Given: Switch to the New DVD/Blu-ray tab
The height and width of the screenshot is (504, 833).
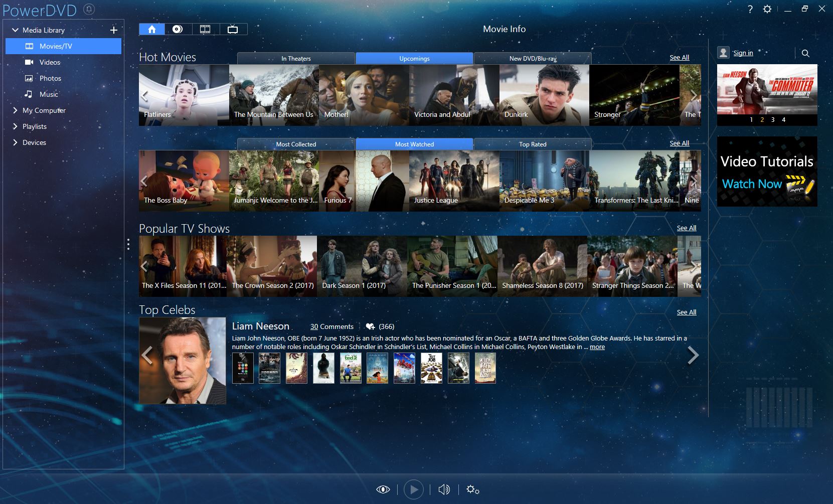Looking at the screenshot, I should pyautogui.click(x=532, y=58).
